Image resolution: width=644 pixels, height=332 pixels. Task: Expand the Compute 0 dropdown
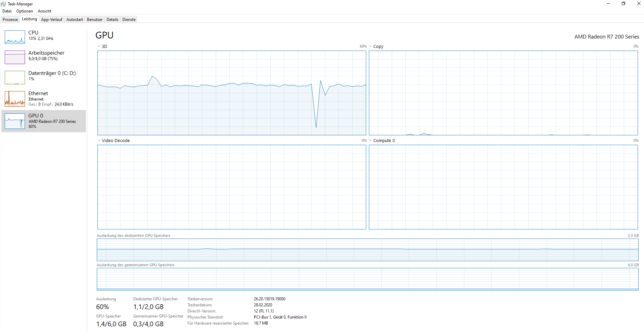click(371, 140)
